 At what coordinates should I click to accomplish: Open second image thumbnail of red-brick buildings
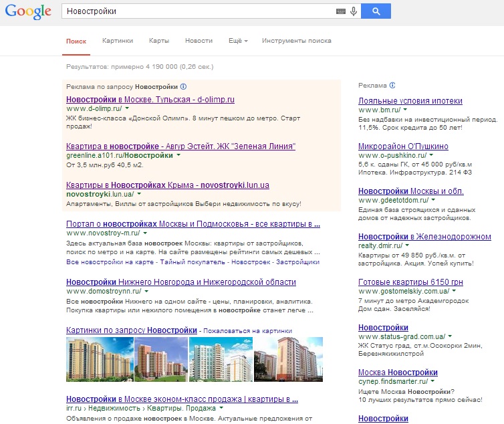(161, 359)
